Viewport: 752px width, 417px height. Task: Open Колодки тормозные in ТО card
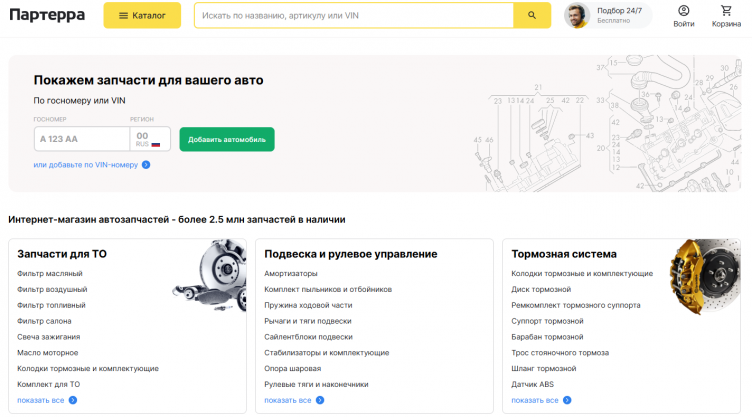[x=88, y=369]
